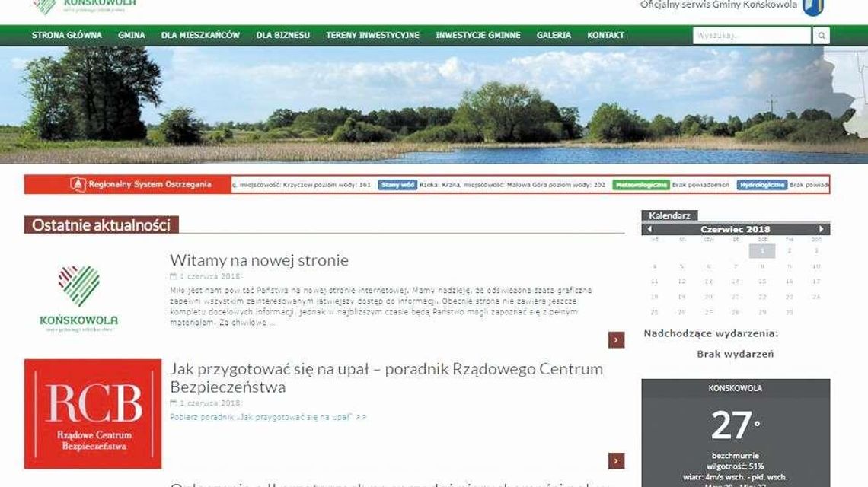Select the GALERIA menu item
868x487 pixels.
(554, 35)
